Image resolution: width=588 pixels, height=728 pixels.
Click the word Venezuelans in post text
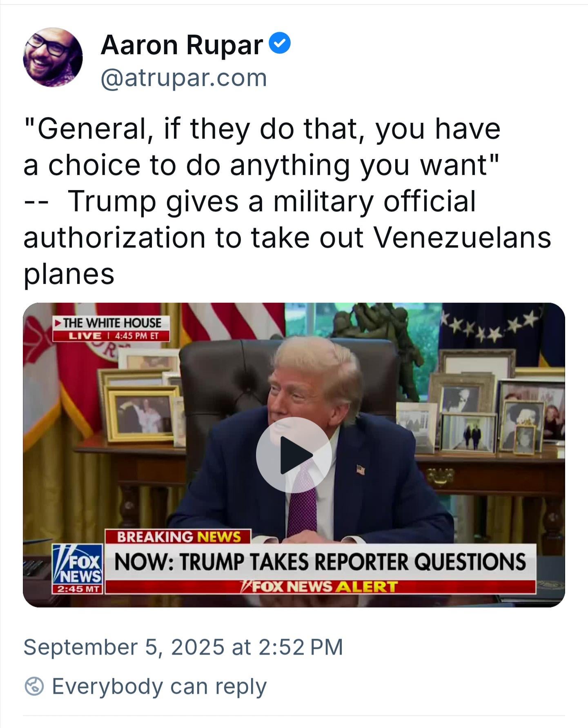(462, 237)
